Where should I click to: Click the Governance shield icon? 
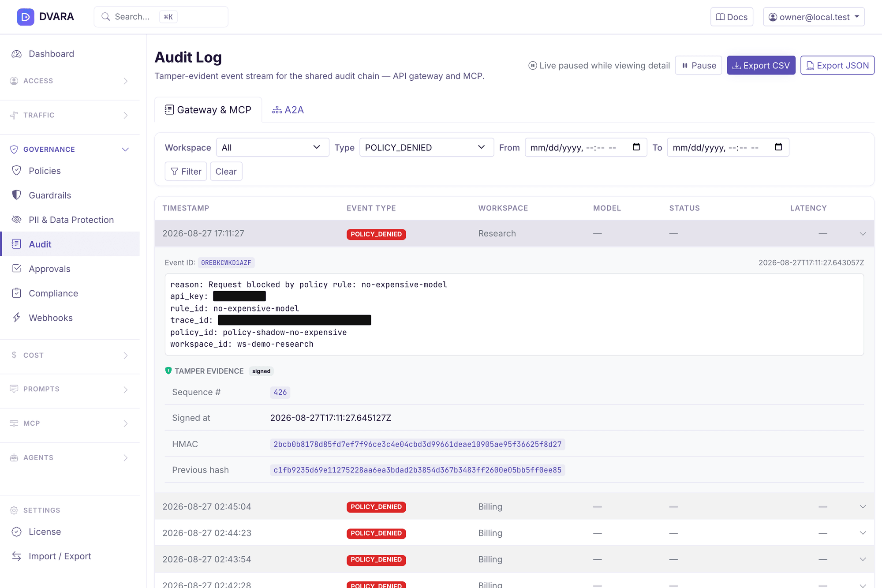coord(14,150)
